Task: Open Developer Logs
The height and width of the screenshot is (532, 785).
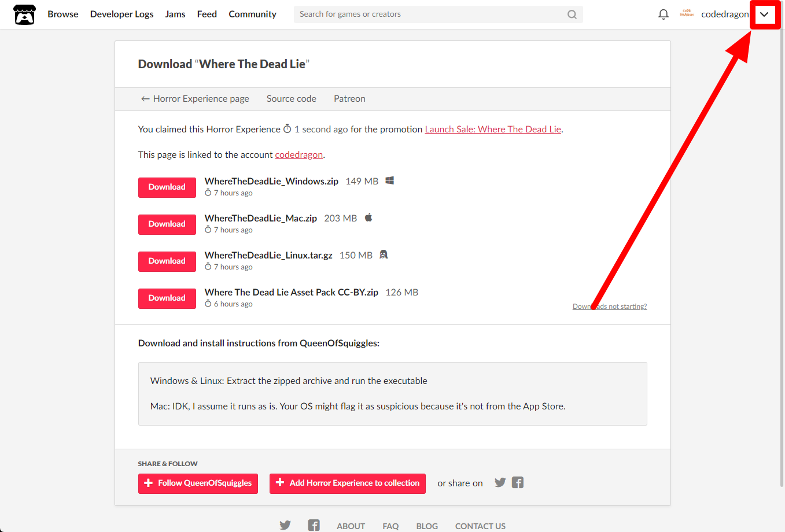Action: click(x=122, y=14)
